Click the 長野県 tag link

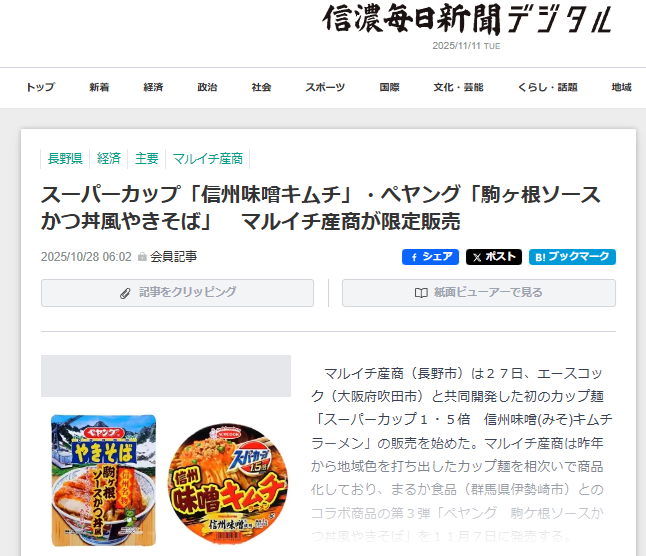65,159
